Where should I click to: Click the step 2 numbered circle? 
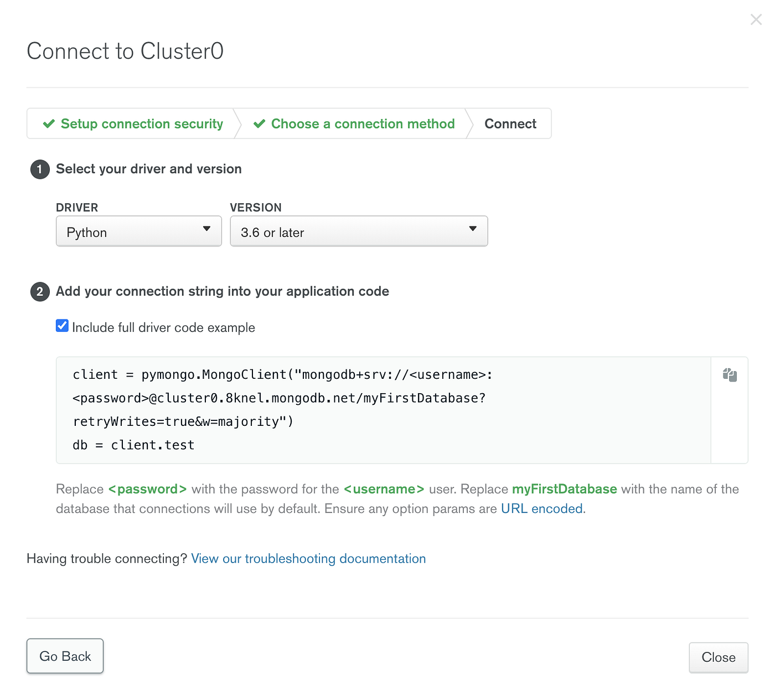pos(39,292)
